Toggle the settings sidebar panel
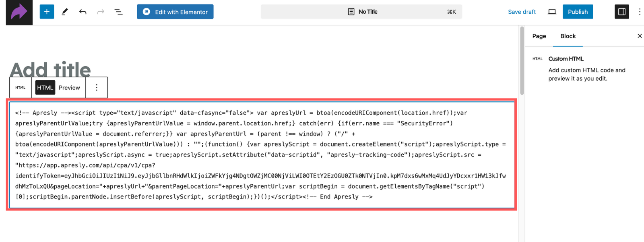Image resolution: width=644 pixels, height=242 pixels. tap(621, 12)
